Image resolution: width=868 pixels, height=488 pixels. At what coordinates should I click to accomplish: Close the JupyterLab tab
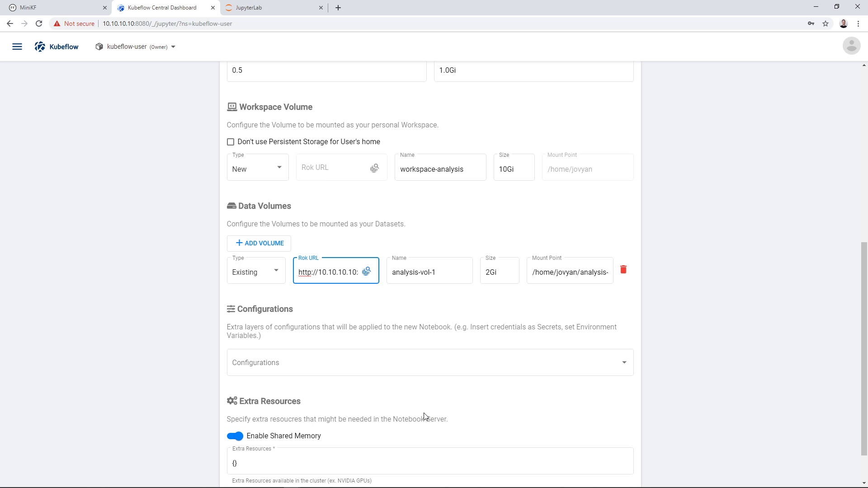point(321,8)
